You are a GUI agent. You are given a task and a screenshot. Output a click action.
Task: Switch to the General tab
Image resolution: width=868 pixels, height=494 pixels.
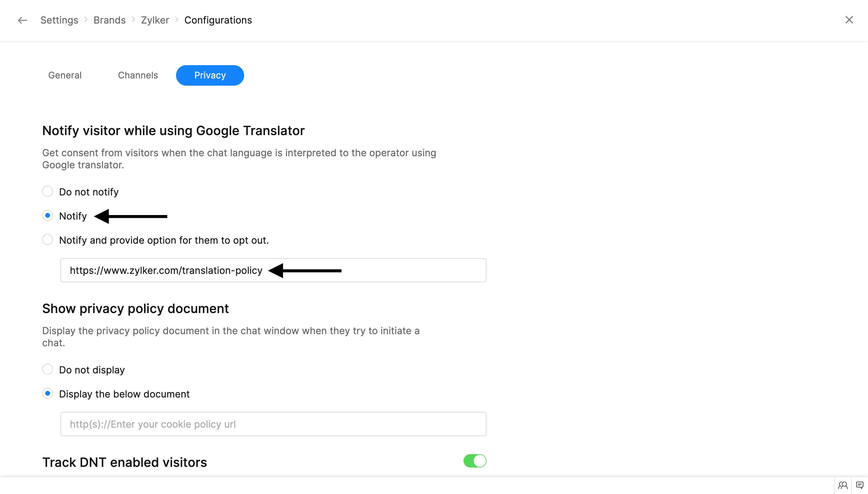tap(65, 75)
